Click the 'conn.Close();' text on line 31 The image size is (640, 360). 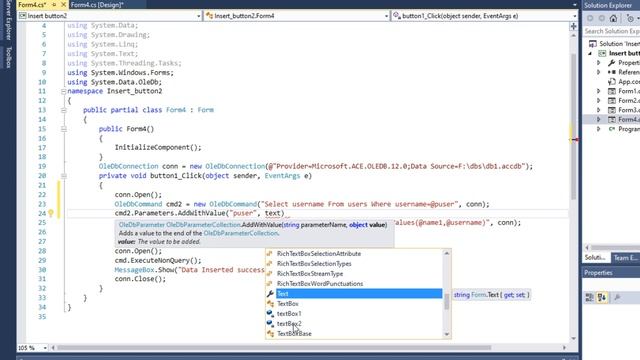tap(140, 279)
